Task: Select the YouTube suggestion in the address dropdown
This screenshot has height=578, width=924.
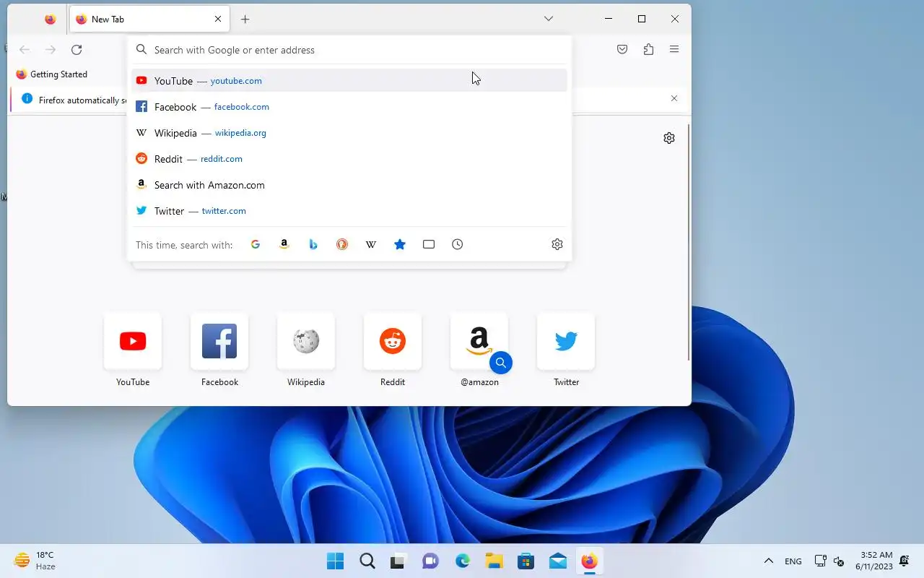Action: [x=349, y=80]
